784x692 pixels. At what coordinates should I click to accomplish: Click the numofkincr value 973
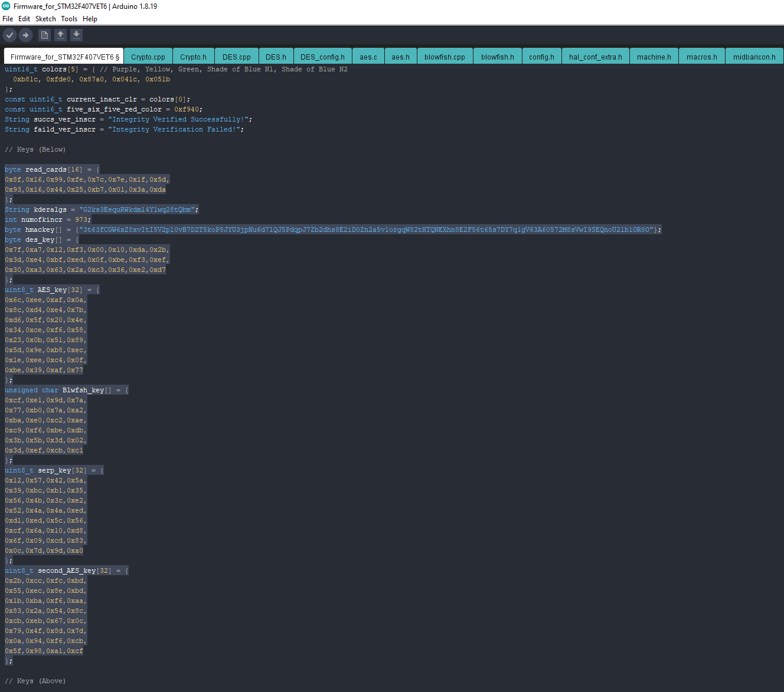coord(81,219)
